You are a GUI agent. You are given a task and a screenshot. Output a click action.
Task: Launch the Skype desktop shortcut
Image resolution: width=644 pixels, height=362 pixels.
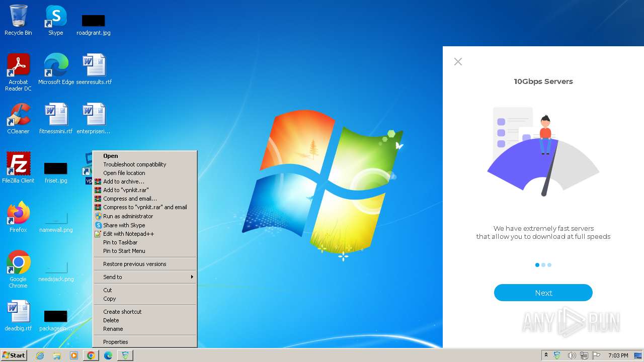coord(55,20)
